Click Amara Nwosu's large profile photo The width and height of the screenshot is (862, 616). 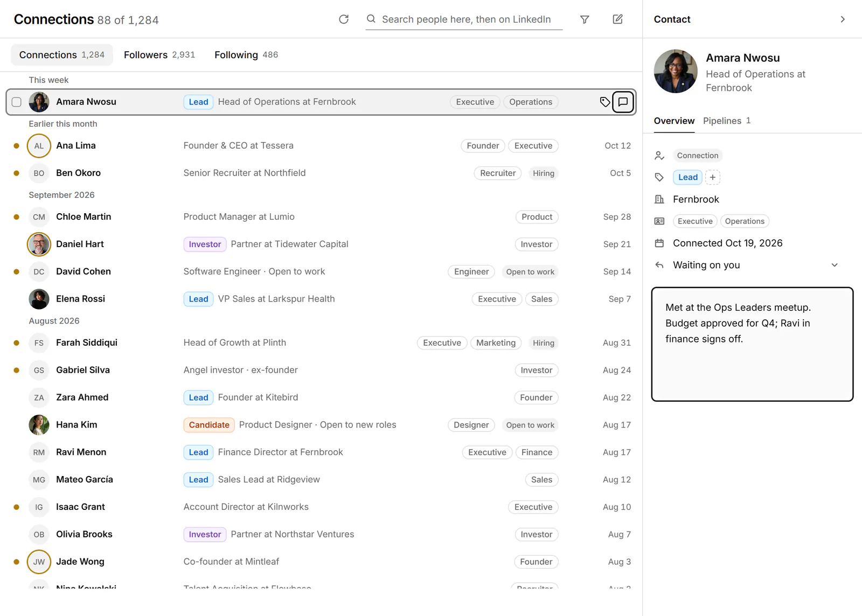coord(676,72)
